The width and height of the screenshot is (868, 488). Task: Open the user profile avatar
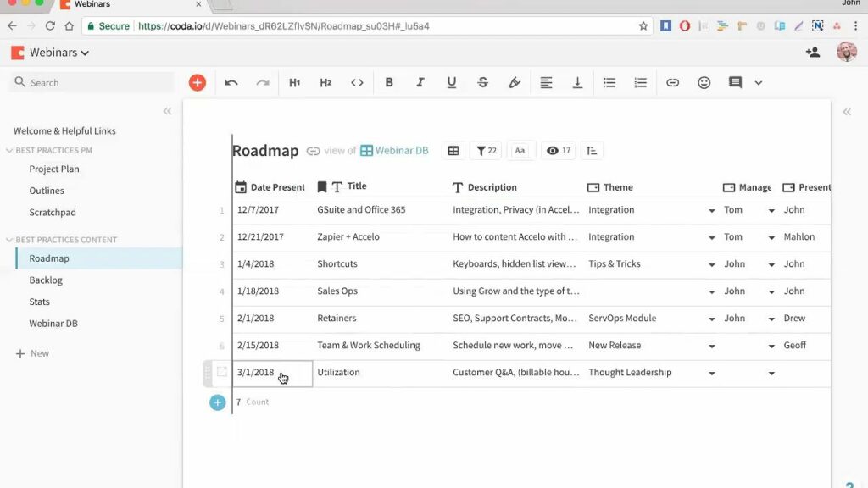(847, 52)
